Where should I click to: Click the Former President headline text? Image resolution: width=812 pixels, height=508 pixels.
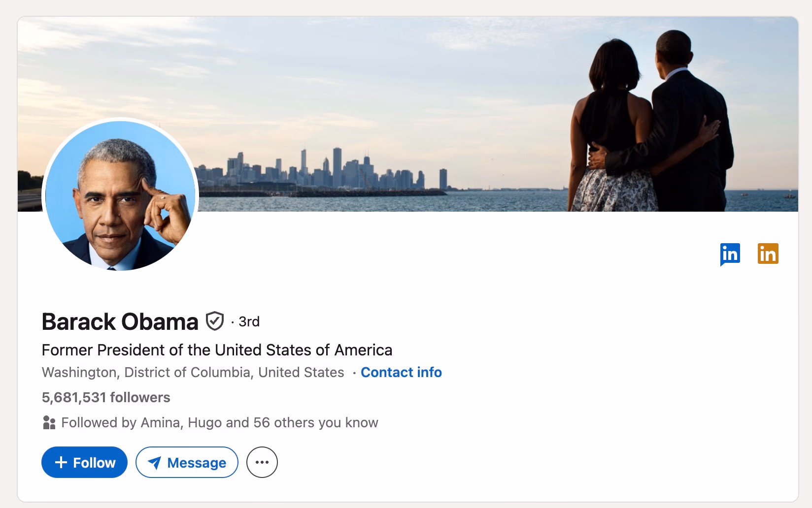tap(217, 350)
